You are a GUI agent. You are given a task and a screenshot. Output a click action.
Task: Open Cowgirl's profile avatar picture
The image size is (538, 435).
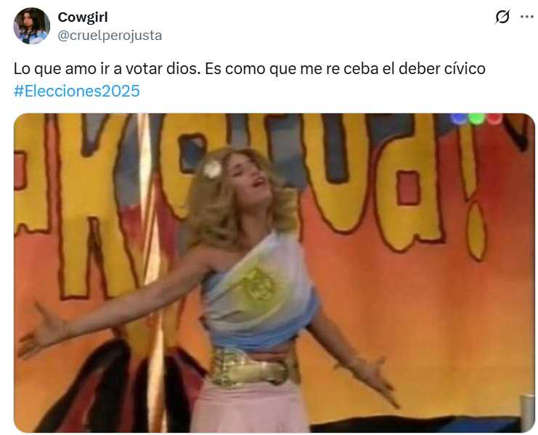click(x=32, y=26)
